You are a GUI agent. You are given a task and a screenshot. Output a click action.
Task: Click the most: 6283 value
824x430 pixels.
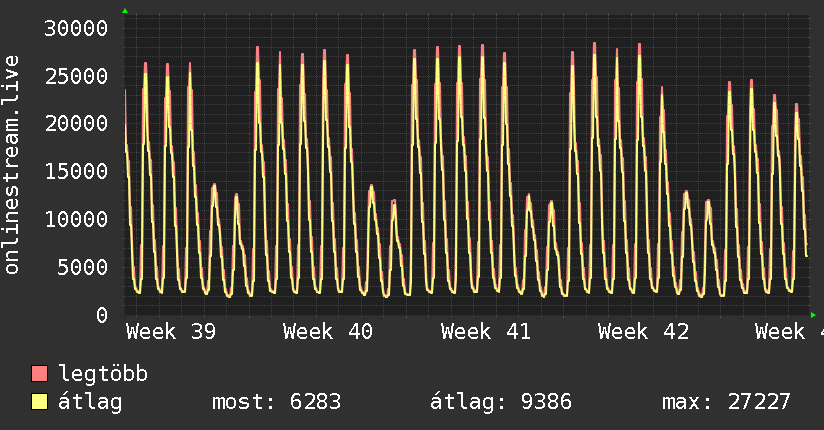(x=276, y=402)
